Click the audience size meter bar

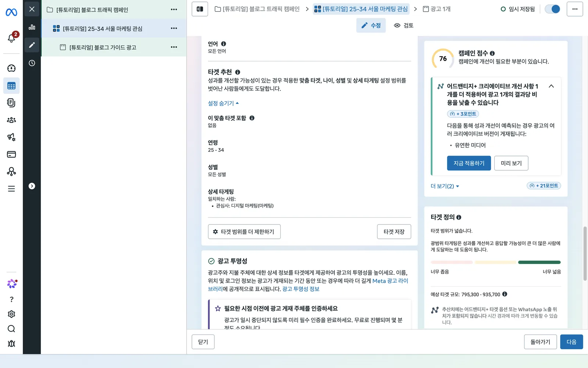click(495, 262)
